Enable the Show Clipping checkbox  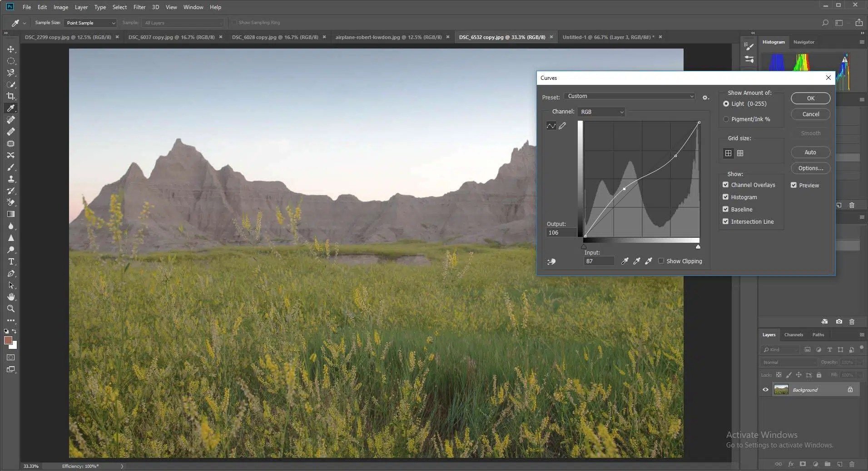[x=661, y=261]
